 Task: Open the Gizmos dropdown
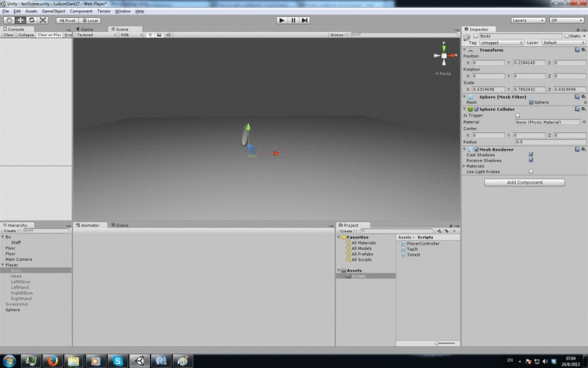[x=338, y=34]
